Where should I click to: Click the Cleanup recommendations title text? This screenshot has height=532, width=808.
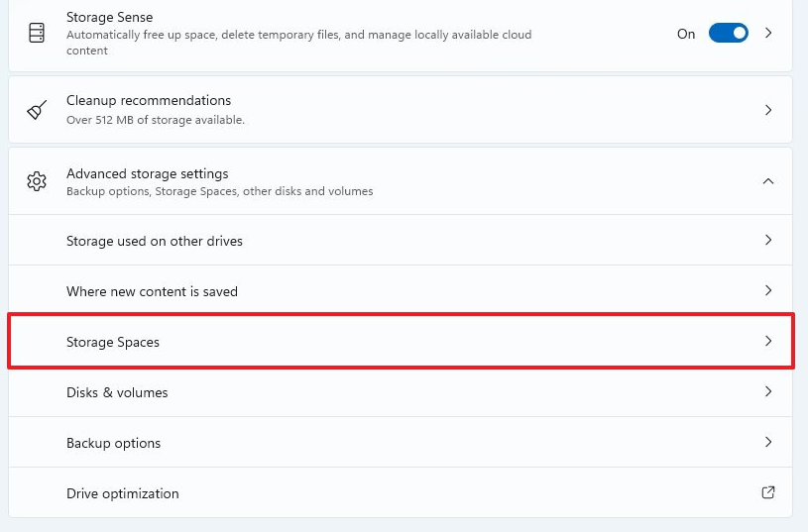[149, 100]
